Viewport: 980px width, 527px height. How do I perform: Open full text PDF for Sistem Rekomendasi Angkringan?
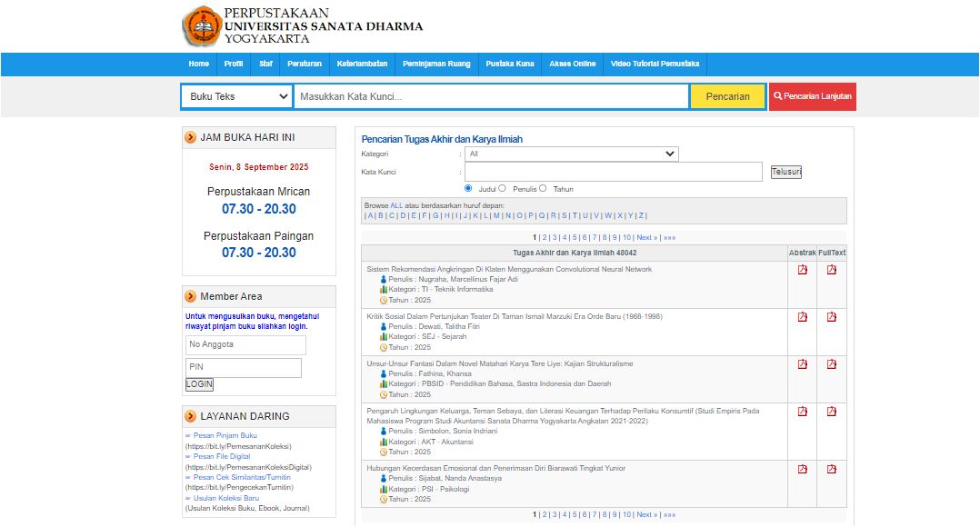pyautogui.click(x=831, y=270)
